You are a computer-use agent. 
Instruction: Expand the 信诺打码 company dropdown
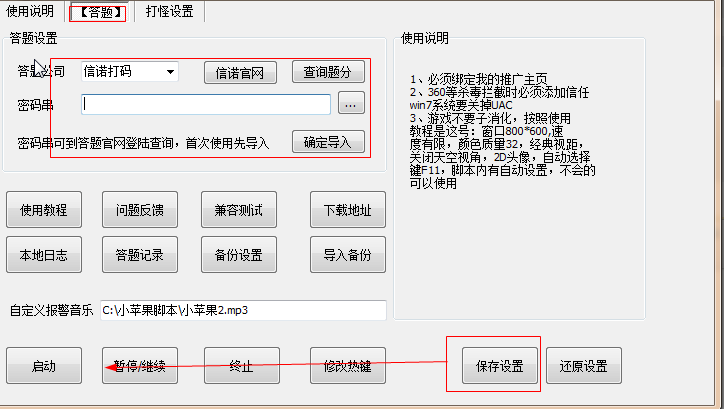[x=130, y=72]
